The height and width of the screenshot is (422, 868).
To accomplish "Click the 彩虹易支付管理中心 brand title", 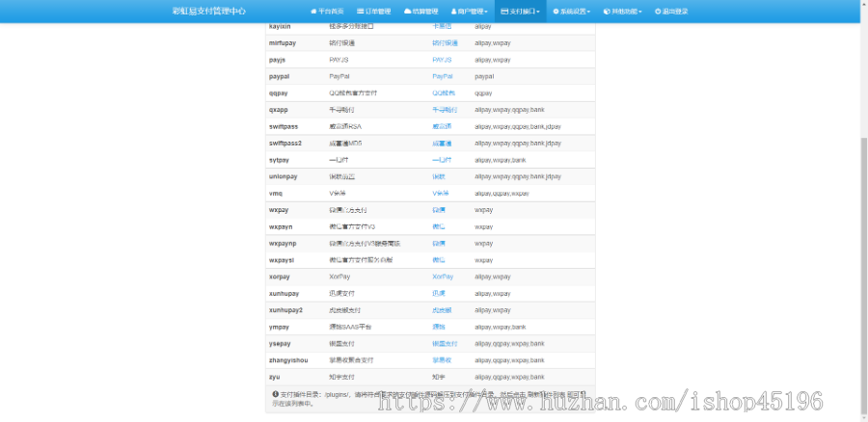I will [x=209, y=11].
